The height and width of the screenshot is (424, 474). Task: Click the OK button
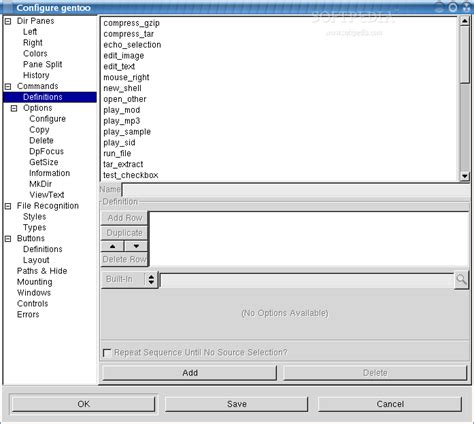coord(83,404)
